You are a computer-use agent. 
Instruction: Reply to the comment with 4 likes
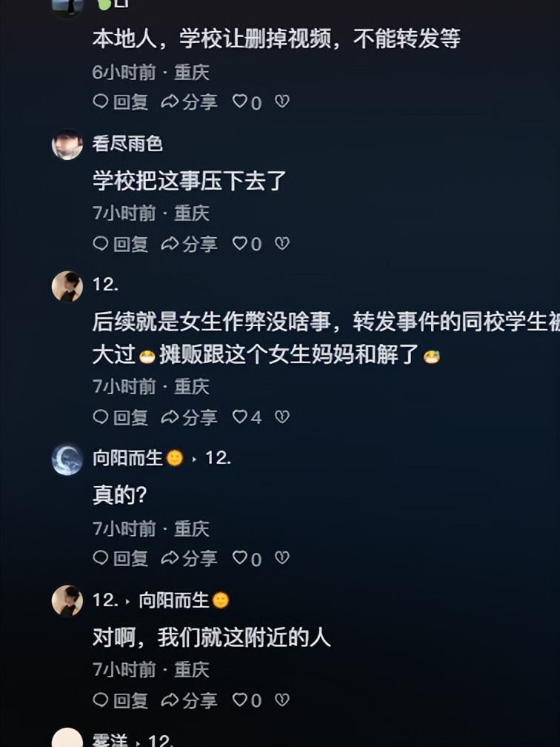[120, 417]
